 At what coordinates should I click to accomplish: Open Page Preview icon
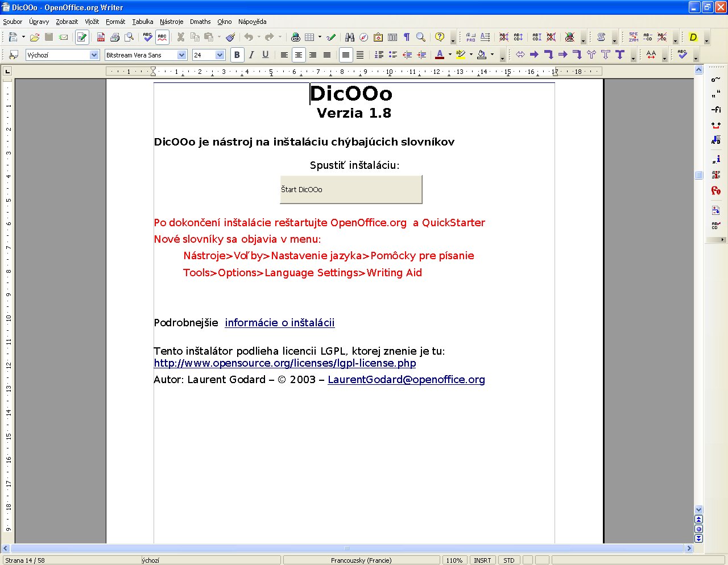pos(129,37)
